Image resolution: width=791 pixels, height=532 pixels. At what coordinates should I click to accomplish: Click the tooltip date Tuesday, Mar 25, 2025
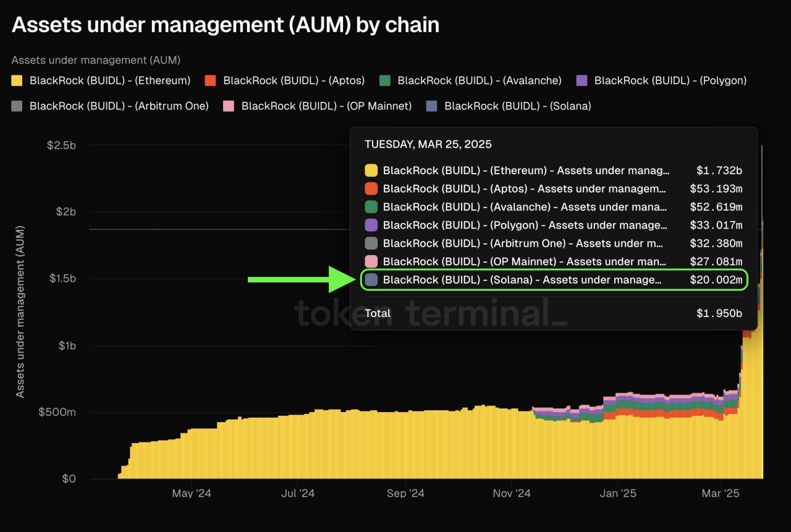click(428, 145)
